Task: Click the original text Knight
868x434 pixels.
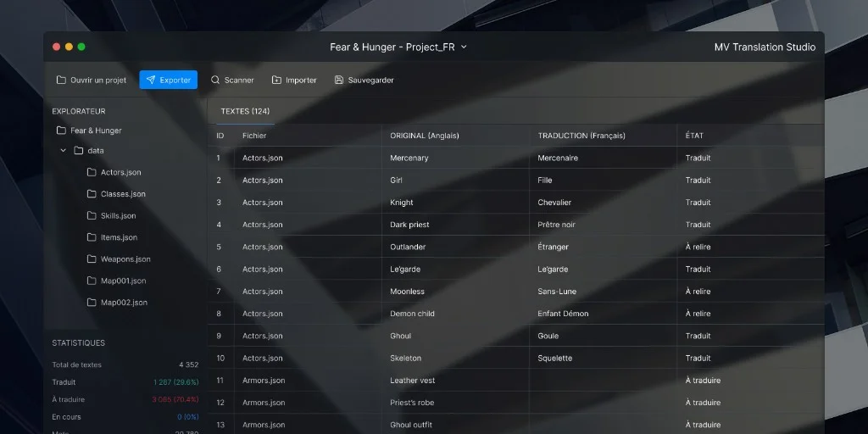Action: tap(401, 202)
